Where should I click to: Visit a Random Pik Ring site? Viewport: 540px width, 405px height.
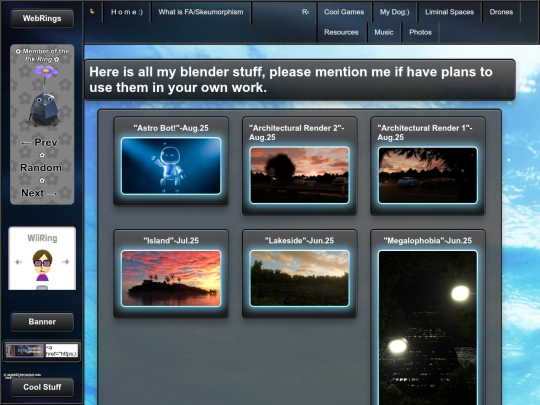point(41,168)
